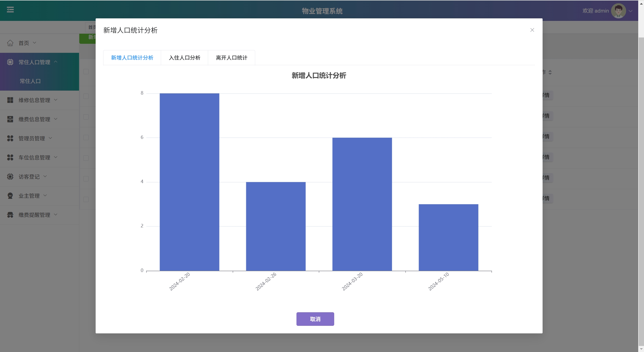Screen dimensions: 644x352
Task: Click the sidebar collapse hamburger icon
Action: pos(10,10)
